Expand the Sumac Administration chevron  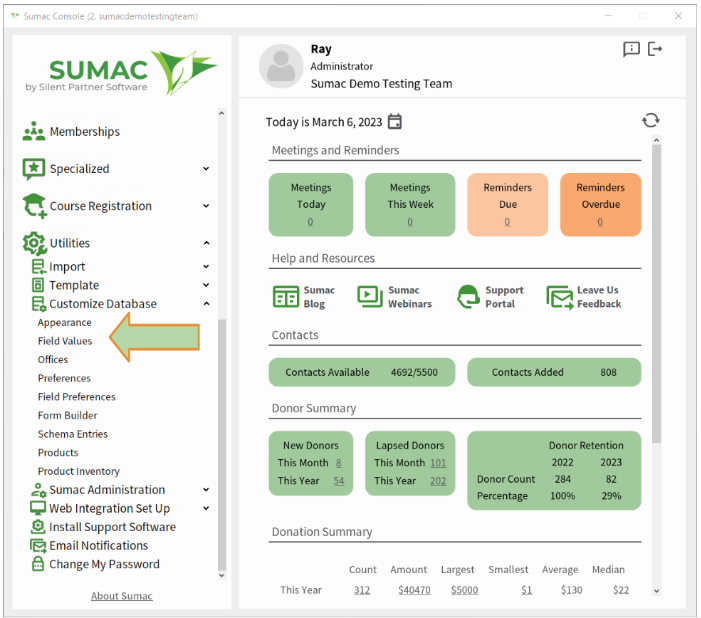coord(206,490)
